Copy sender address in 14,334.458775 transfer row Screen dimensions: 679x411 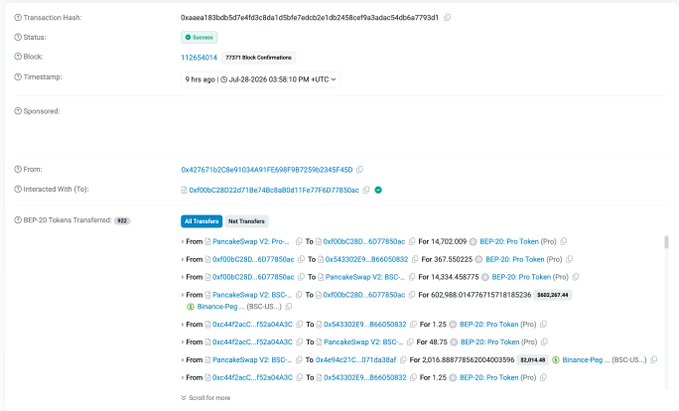coord(301,277)
